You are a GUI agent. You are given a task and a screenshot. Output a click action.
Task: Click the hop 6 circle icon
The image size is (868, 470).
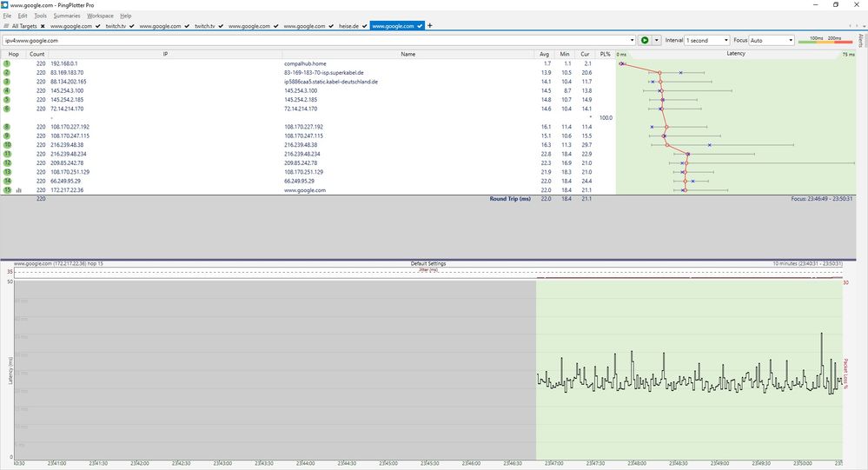[7, 109]
